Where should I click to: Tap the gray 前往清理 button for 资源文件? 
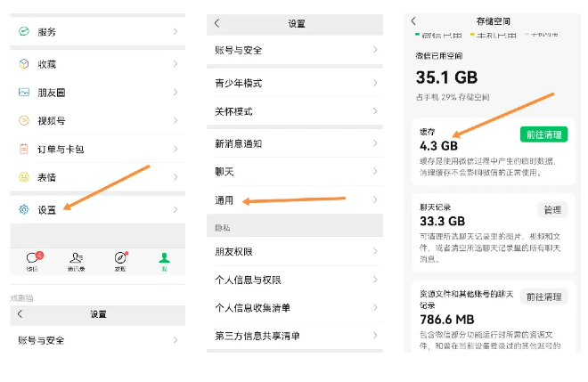pyautogui.click(x=543, y=297)
